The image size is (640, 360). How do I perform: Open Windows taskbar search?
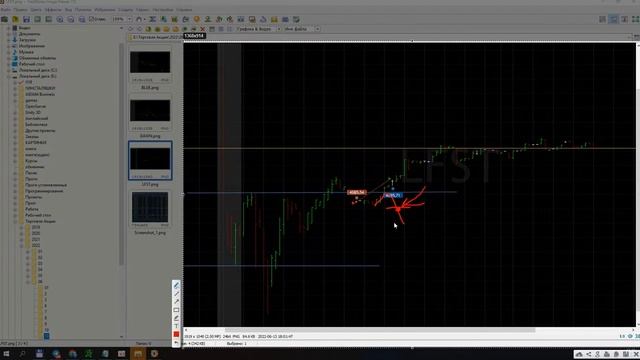[x=22, y=353]
